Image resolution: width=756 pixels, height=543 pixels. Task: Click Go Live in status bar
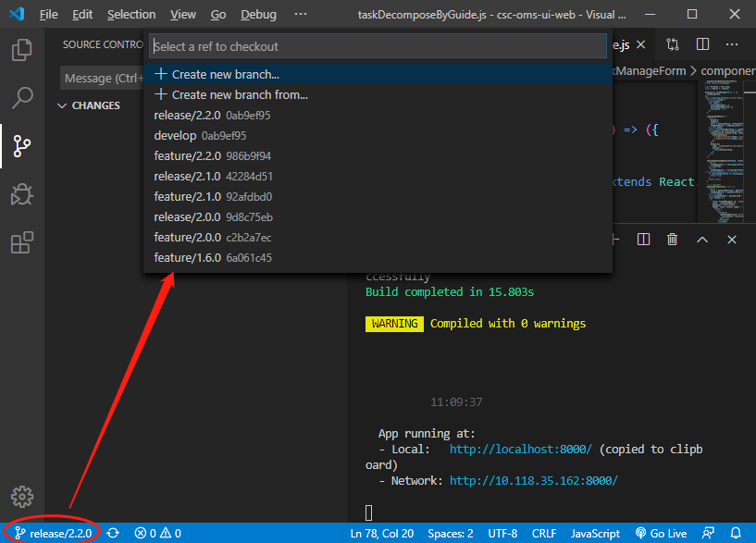(x=661, y=533)
